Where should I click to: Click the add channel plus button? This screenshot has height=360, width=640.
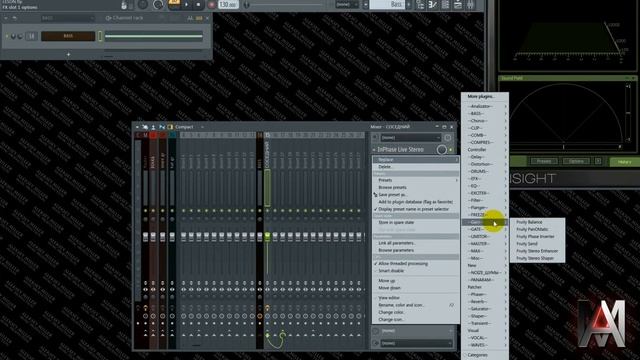coord(68,54)
